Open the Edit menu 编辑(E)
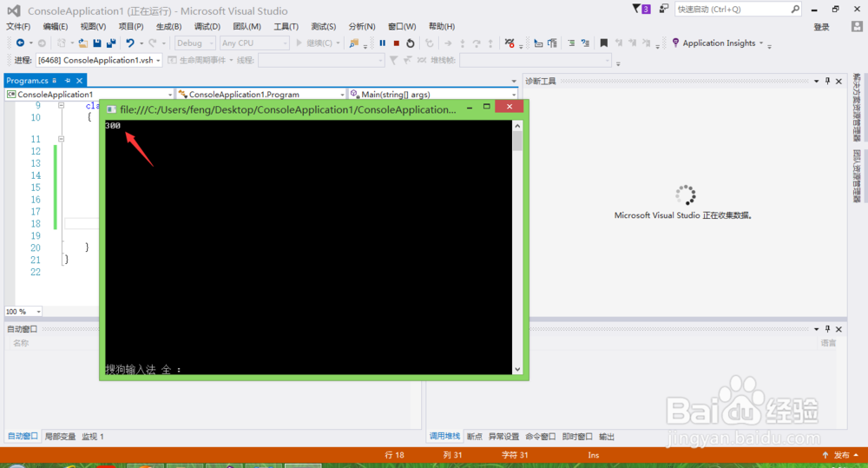 pos(56,26)
